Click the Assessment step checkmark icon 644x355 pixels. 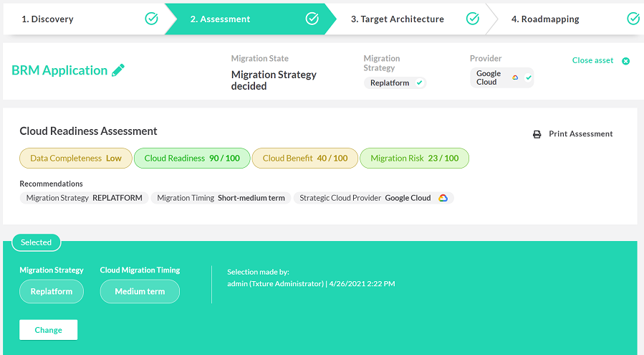pyautogui.click(x=312, y=19)
